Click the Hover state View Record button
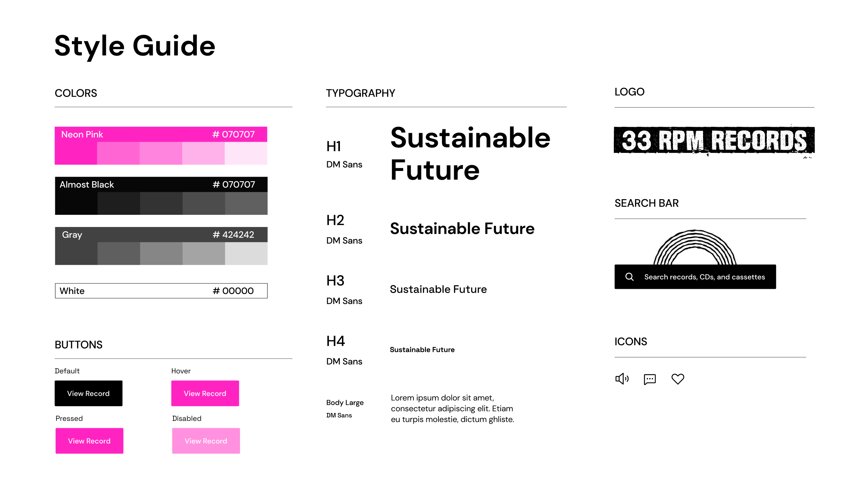Image resolution: width=868 pixels, height=489 pixels. (x=205, y=393)
